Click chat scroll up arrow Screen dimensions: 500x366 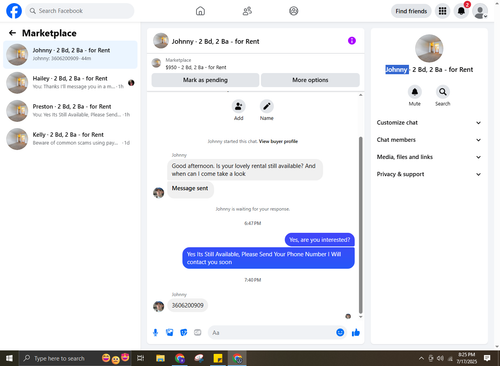361,95
